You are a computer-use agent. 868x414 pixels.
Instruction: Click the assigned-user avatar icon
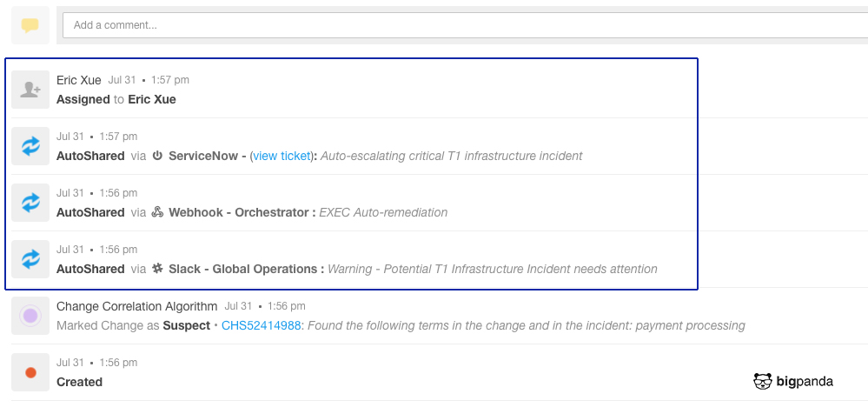click(x=30, y=90)
